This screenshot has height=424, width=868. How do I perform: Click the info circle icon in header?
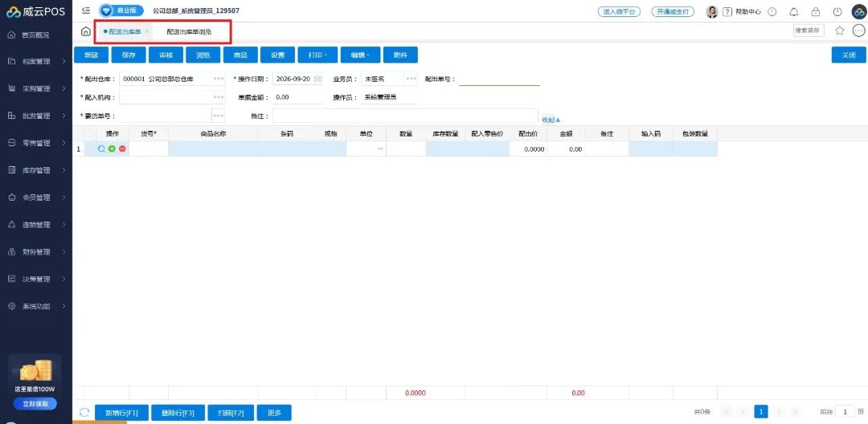tap(772, 11)
